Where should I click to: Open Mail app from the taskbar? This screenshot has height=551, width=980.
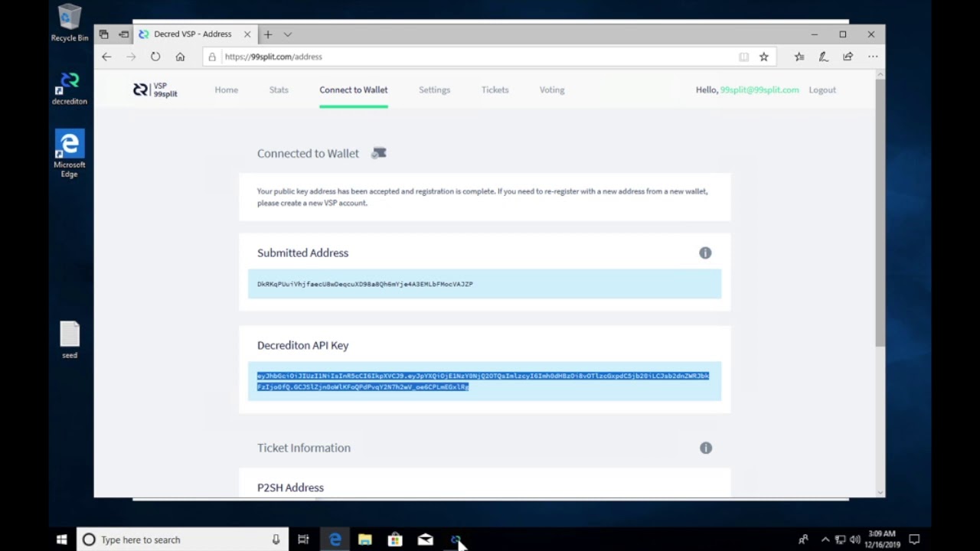426,540
